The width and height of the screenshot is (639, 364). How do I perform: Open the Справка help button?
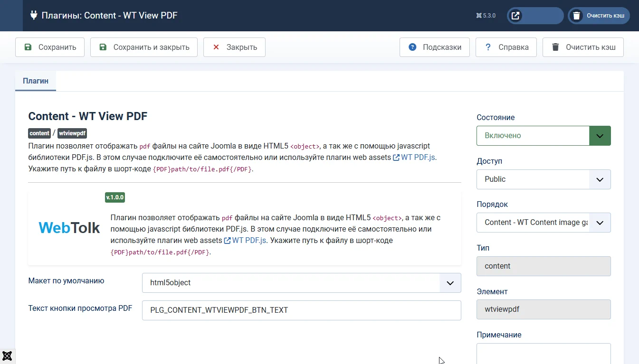click(506, 47)
